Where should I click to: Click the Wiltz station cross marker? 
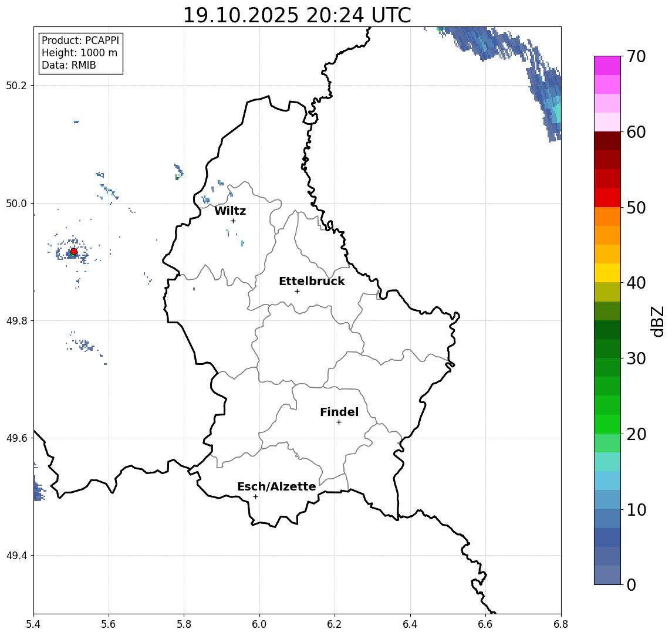233,221
